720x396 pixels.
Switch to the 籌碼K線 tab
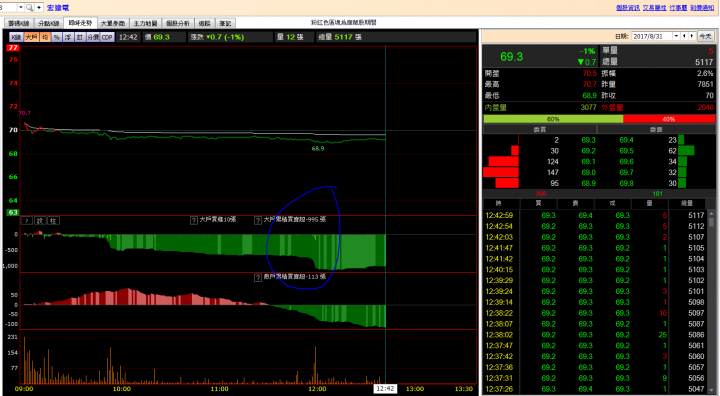(18, 23)
